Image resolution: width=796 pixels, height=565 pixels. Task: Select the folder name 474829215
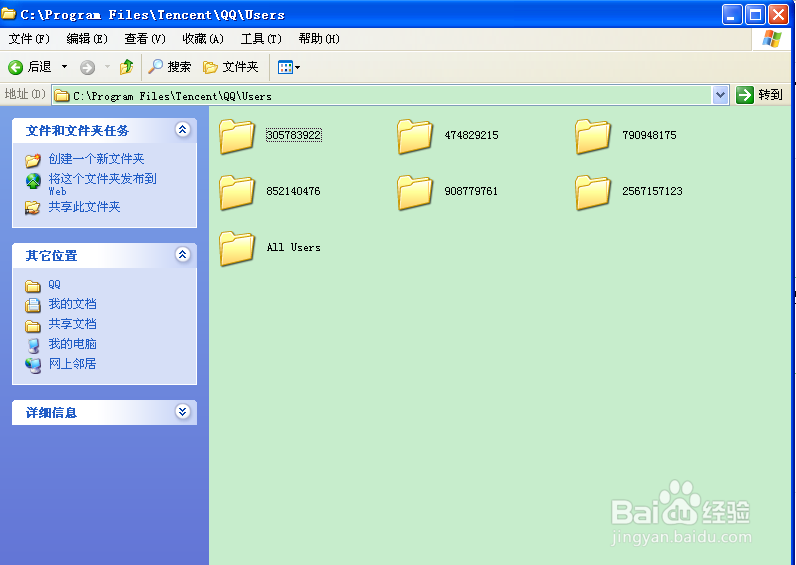(x=471, y=135)
